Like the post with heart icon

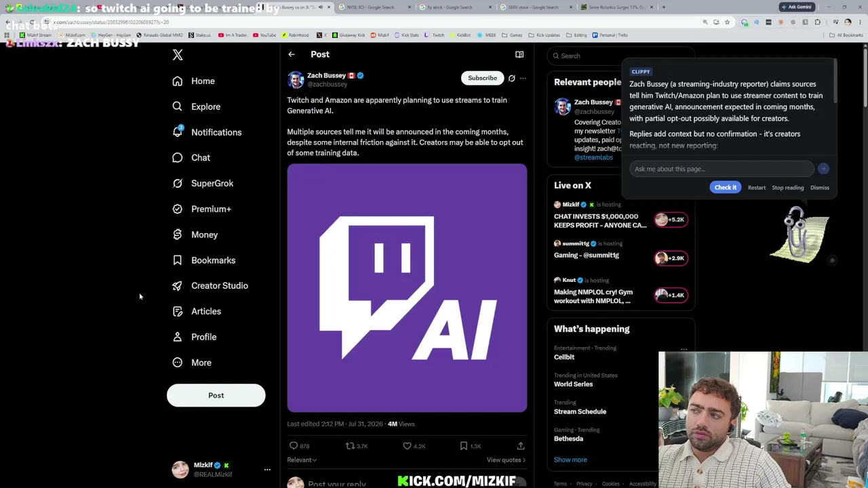(x=407, y=446)
